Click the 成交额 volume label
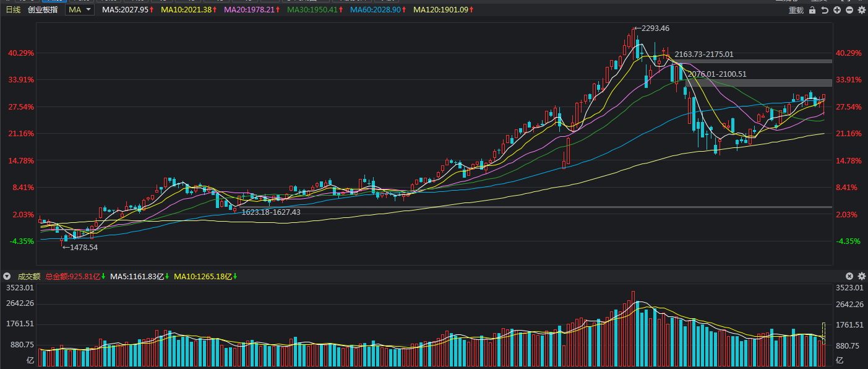This screenshot has width=868, height=369. pos(28,276)
